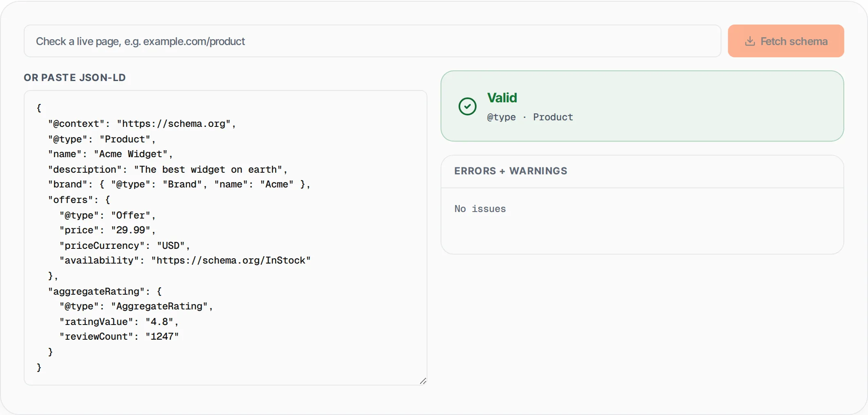Grab the textarea resize handle
This screenshot has height=415, width=868.
click(x=423, y=381)
